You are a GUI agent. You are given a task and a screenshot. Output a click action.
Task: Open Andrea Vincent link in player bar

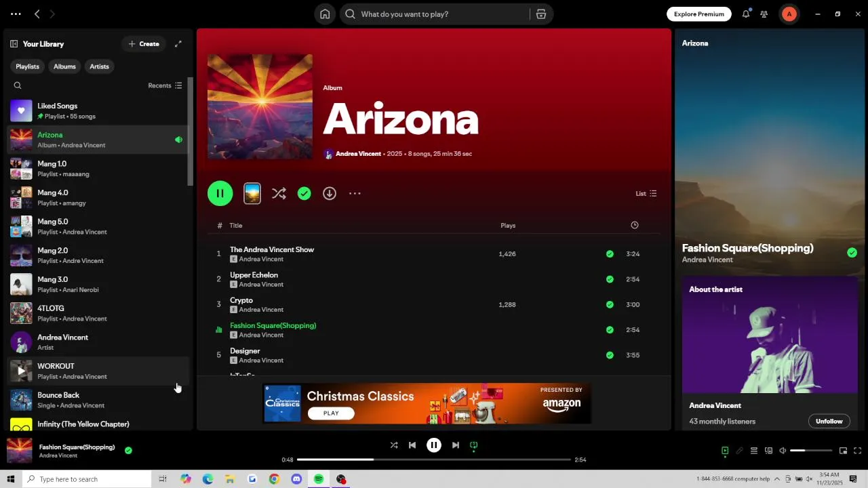[x=58, y=456]
